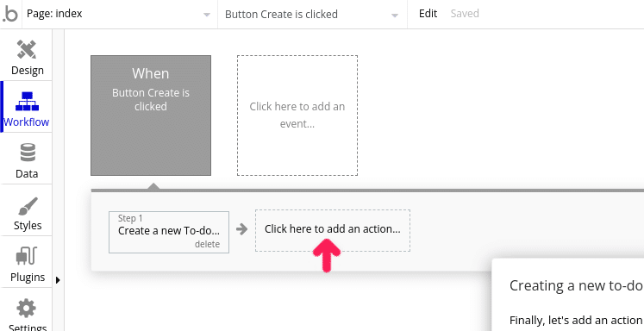The height and width of the screenshot is (331, 644).
Task: Open the Styles brush icon
Action: tap(27, 205)
